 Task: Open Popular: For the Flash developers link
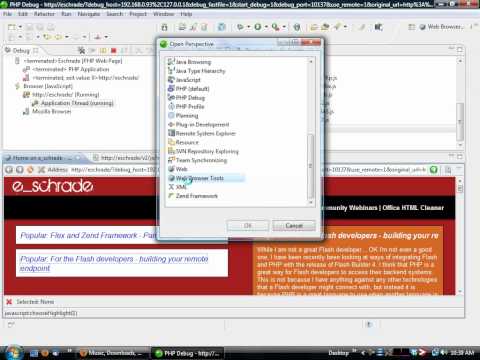click(x=114, y=263)
